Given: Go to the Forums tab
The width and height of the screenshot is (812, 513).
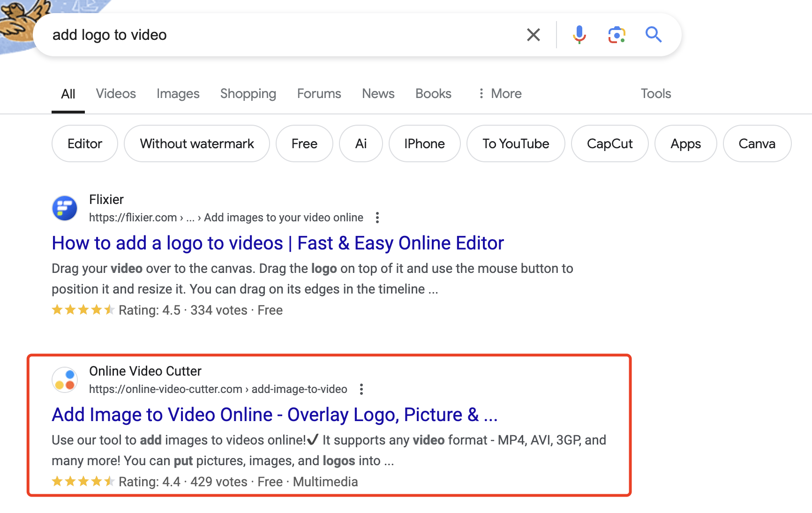Looking at the screenshot, I should pyautogui.click(x=319, y=94).
